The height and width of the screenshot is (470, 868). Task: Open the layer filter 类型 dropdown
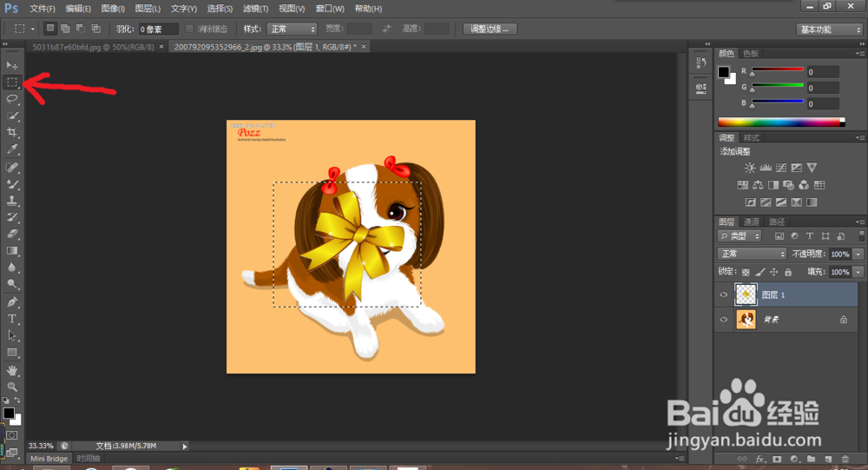click(740, 236)
